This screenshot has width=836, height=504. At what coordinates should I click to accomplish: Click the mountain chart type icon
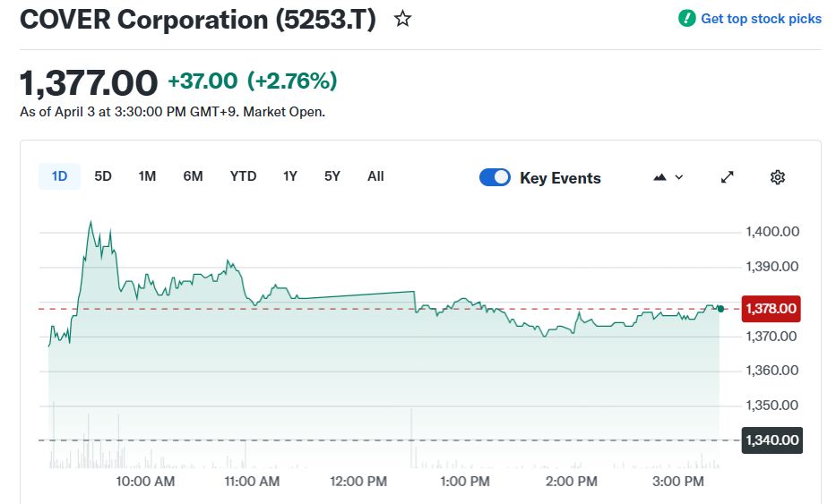pyautogui.click(x=659, y=177)
